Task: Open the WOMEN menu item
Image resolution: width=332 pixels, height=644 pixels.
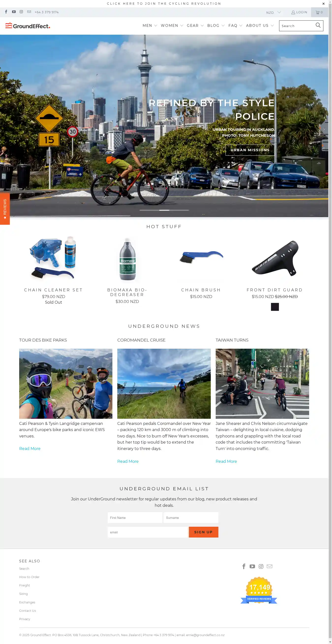Action: click(x=172, y=26)
